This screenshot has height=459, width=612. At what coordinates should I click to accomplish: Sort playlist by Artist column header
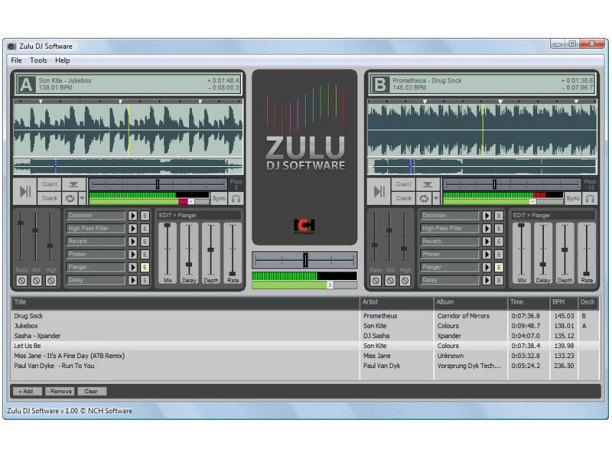click(396, 302)
